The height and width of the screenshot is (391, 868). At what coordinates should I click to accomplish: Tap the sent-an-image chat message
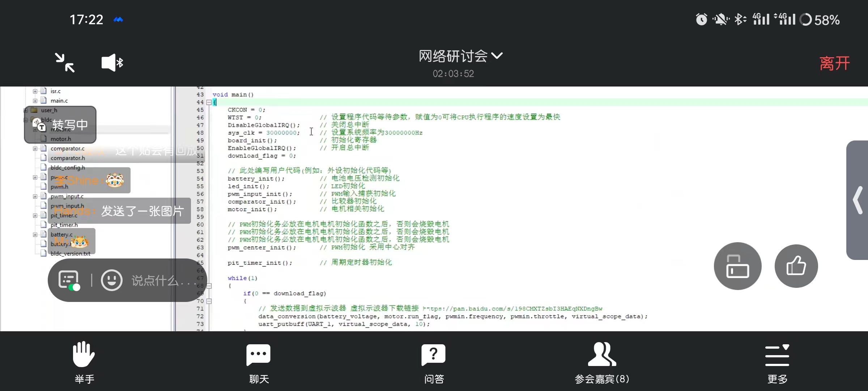(x=142, y=211)
